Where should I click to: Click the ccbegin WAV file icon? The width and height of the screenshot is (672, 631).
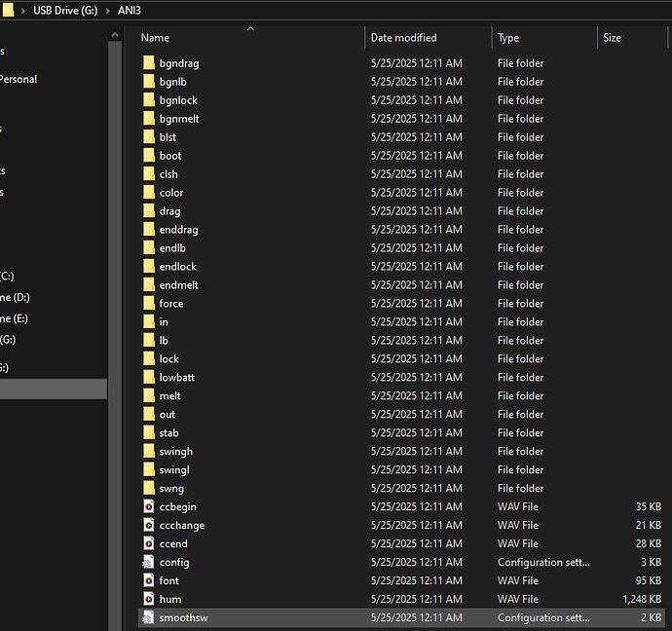coord(149,507)
